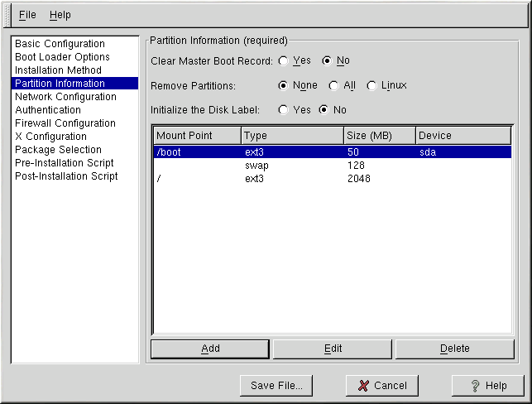Choose None under Remove Partitions
This screenshot has width=532, height=404.
coord(284,85)
